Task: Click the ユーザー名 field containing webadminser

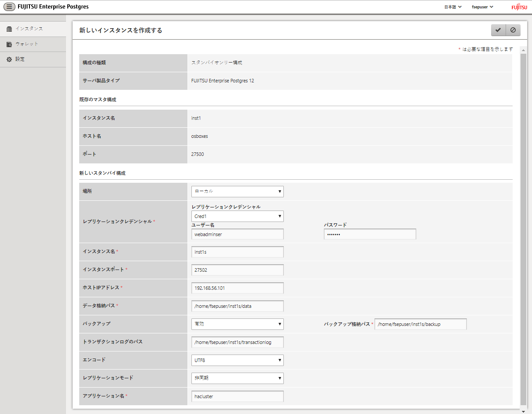Action: coord(237,234)
